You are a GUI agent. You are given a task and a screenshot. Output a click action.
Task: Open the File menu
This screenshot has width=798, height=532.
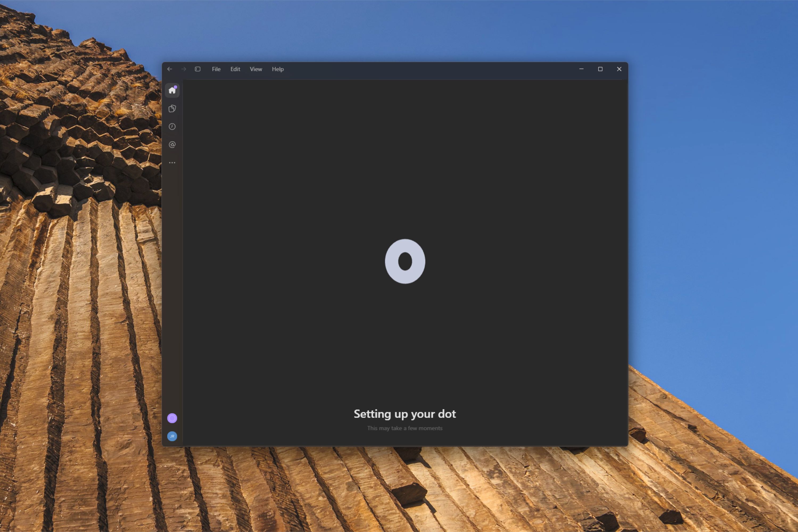click(x=216, y=69)
